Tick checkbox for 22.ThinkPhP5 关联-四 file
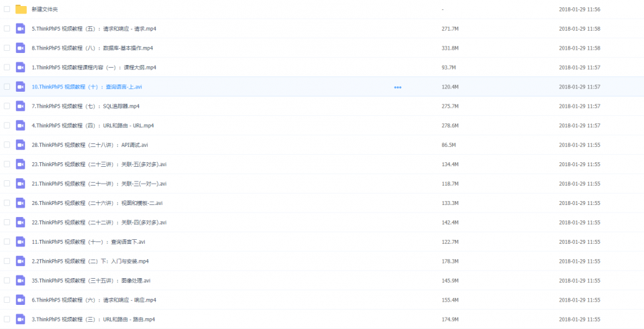 pos(7,222)
